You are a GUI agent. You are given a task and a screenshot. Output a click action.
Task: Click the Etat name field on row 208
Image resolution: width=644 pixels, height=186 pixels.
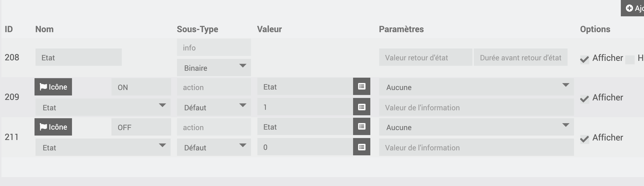(78, 57)
